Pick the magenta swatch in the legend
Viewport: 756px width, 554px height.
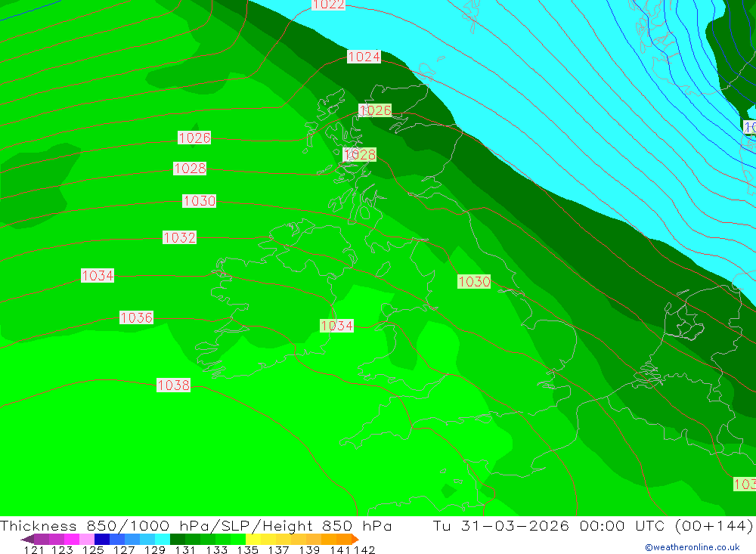coord(72,539)
